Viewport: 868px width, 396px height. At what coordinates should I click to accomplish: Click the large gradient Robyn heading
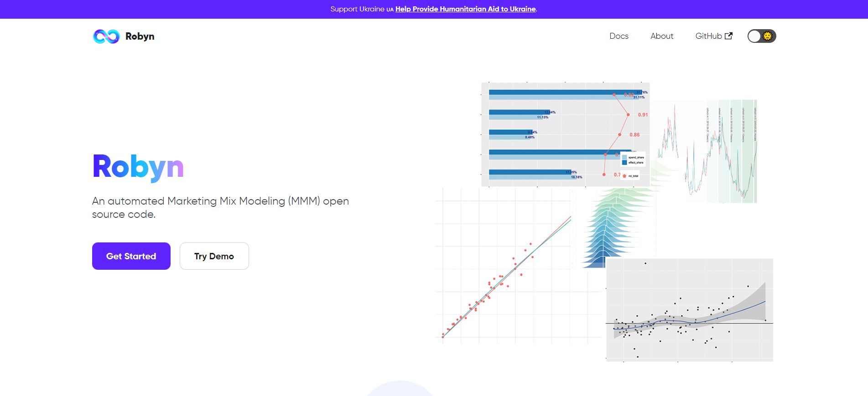coord(138,167)
